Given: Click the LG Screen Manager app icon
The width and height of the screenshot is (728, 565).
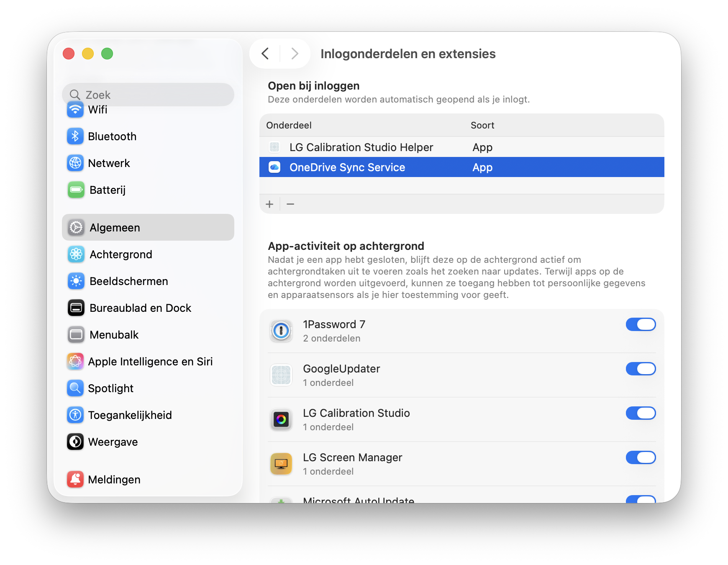Looking at the screenshot, I should 281,464.
